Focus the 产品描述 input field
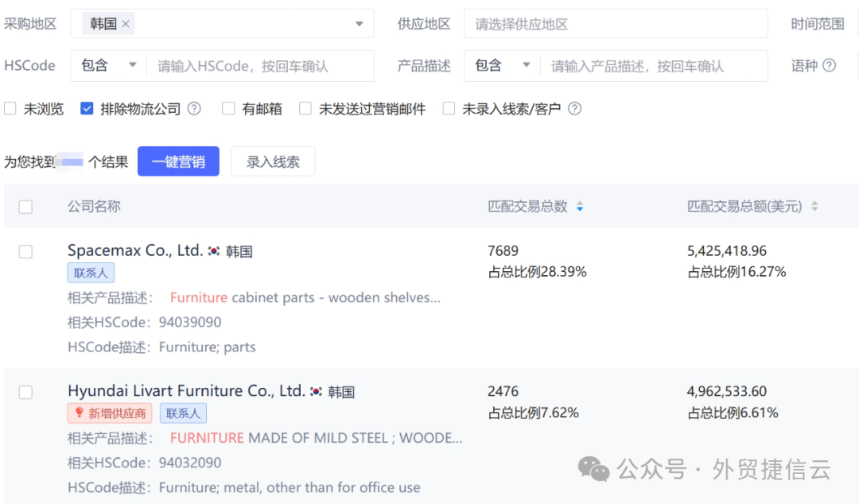859x504 pixels. (654, 66)
